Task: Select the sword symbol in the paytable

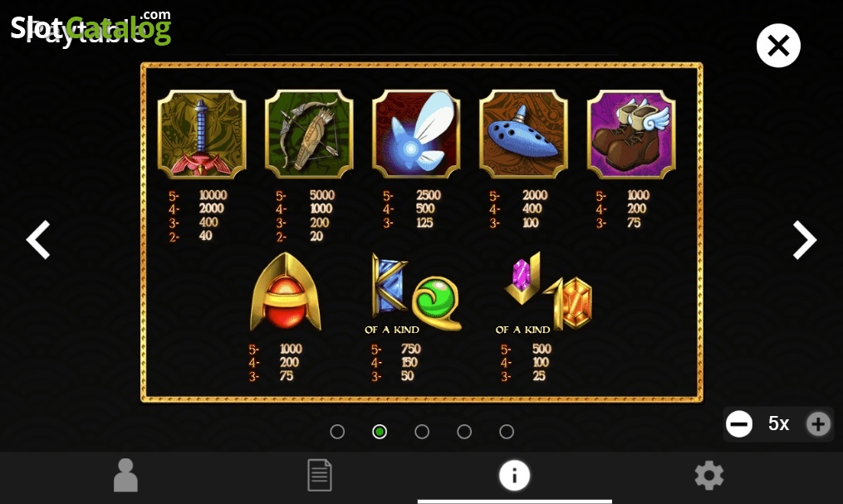Action: [x=202, y=135]
